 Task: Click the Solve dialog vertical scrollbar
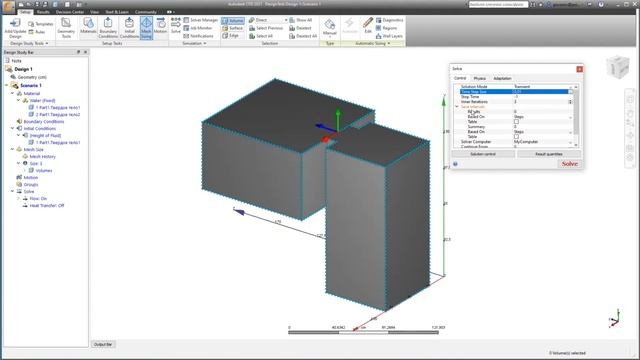pyautogui.click(x=576, y=116)
